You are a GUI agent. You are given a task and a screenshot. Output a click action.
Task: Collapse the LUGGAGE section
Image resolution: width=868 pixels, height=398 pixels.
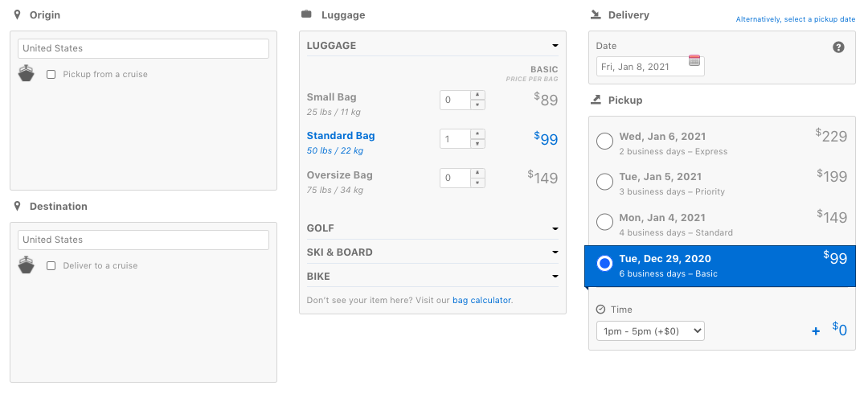432,45
